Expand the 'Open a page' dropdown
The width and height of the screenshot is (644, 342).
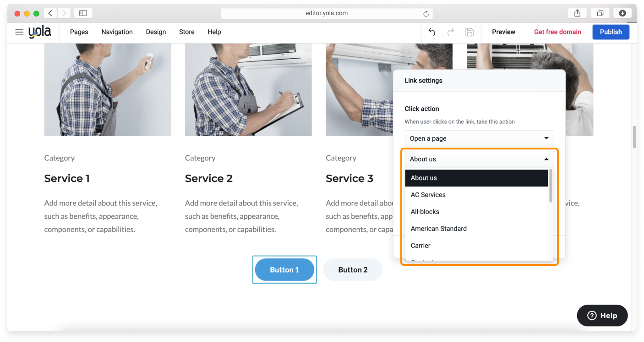tap(479, 138)
